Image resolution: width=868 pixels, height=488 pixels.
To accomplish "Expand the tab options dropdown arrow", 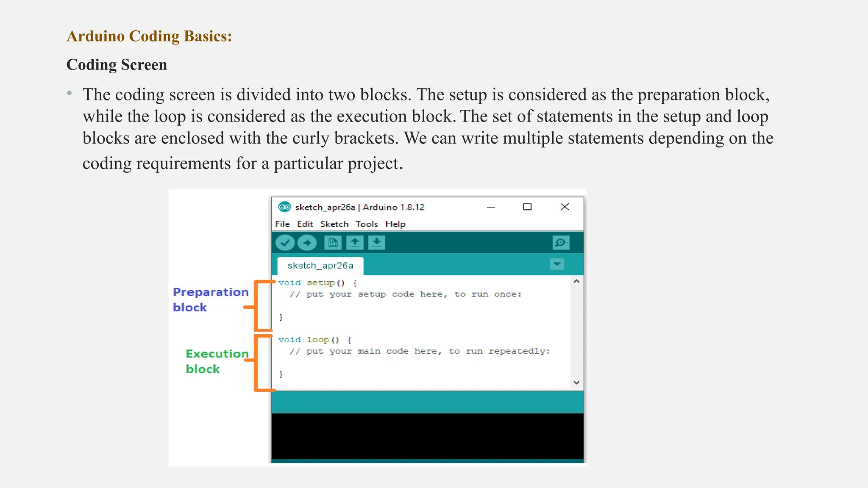I will click(x=557, y=264).
